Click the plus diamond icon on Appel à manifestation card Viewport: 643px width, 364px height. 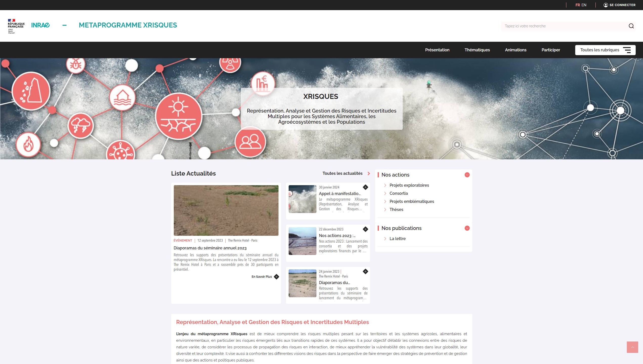pyautogui.click(x=365, y=187)
